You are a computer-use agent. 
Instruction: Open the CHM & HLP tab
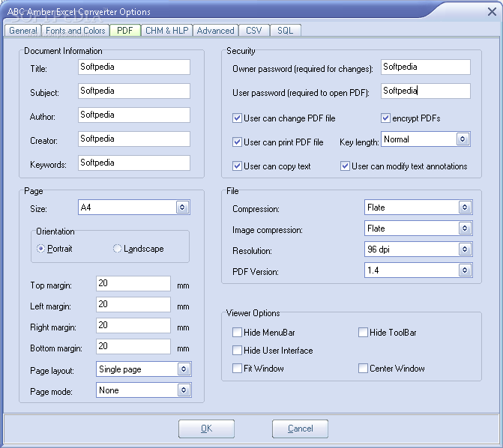167,31
